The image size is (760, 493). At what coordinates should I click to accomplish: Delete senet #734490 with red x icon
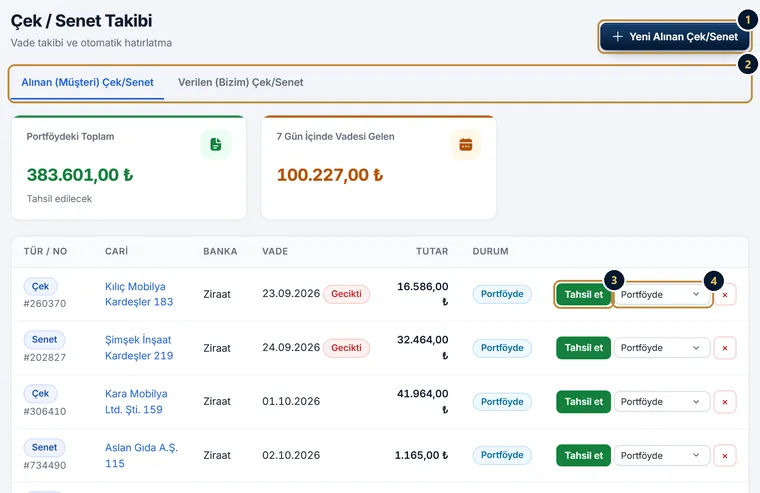point(725,456)
